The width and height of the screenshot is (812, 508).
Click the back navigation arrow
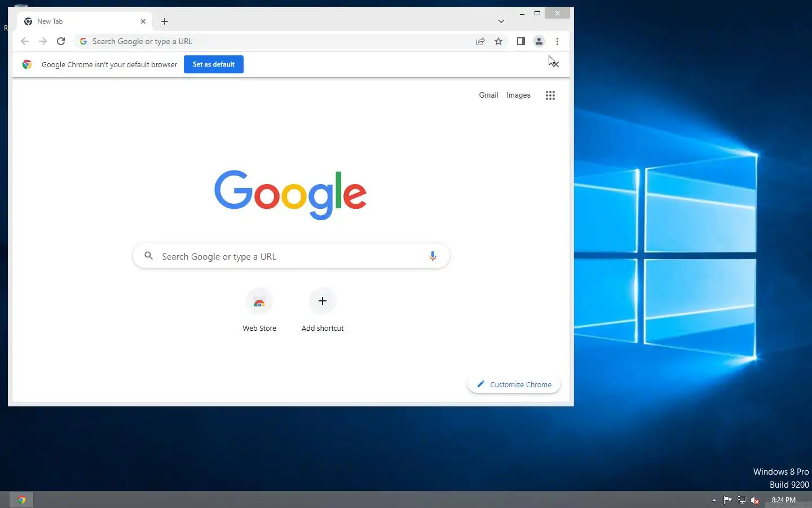[x=24, y=41]
